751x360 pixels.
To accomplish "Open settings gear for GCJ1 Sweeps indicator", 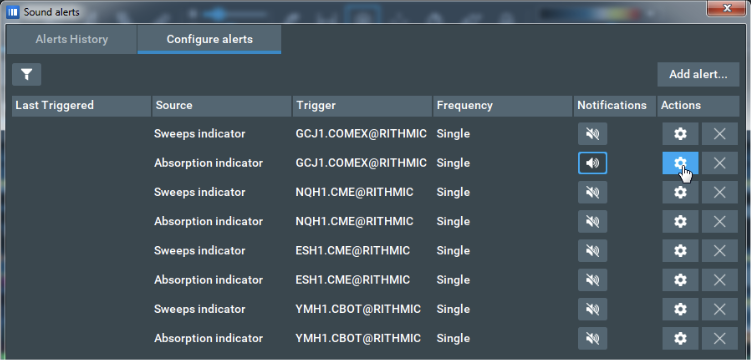I will (680, 134).
